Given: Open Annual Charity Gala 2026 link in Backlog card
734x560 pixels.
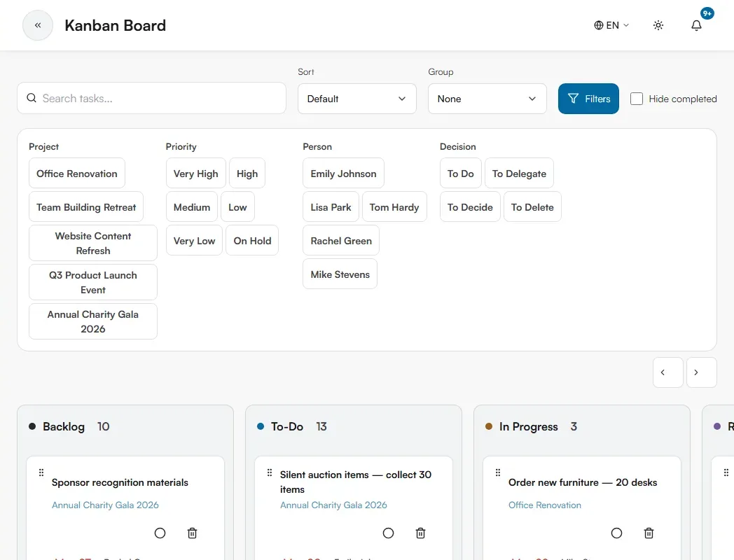Looking at the screenshot, I should (105, 505).
